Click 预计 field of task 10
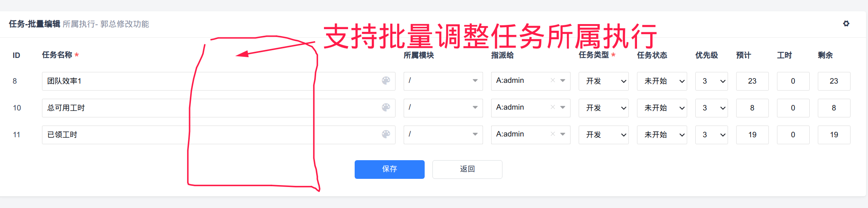This screenshot has height=208, width=868. (752, 108)
